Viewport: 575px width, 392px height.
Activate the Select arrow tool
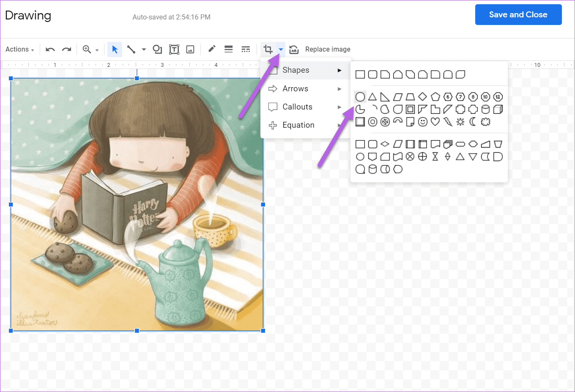click(x=115, y=49)
